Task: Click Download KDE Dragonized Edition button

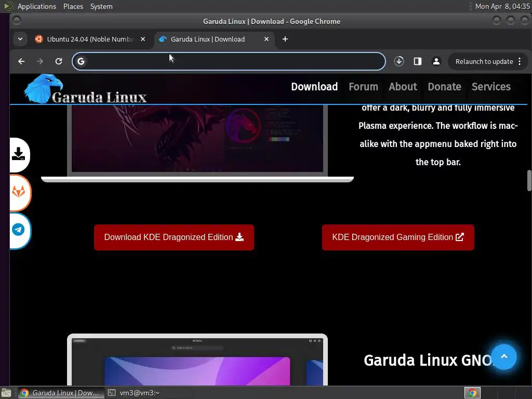Action: [x=174, y=237]
